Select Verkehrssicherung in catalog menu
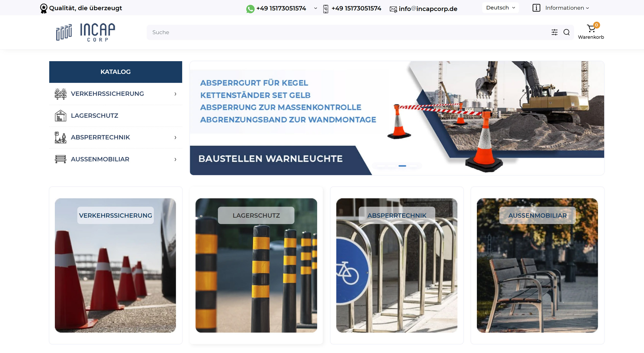This screenshot has width=644, height=353. click(107, 94)
